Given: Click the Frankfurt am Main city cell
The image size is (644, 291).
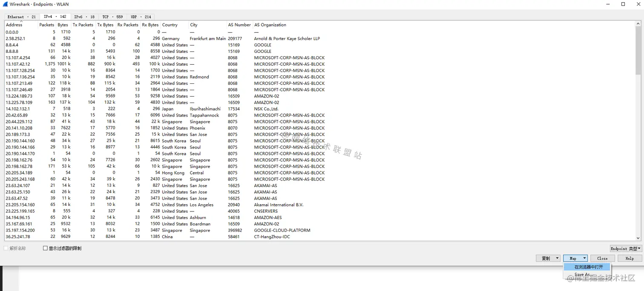Looking at the screenshot, I should click(208, 38).
